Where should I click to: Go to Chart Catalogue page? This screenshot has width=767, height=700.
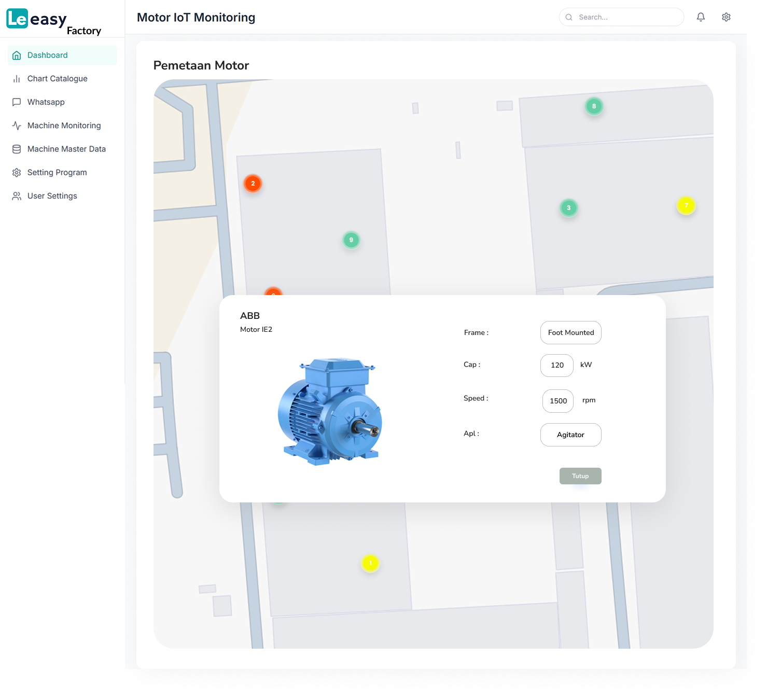(57, 79)
